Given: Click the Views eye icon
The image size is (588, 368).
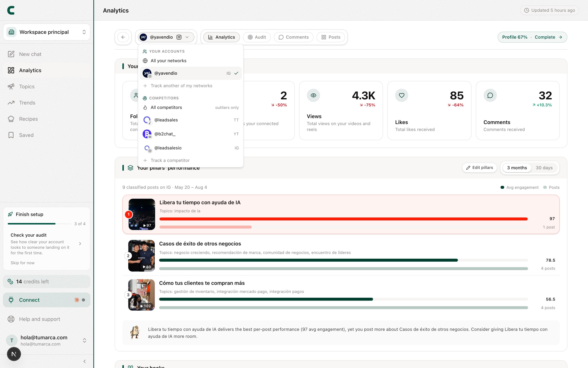Looking at the screenshot, I should pos(313,95).
